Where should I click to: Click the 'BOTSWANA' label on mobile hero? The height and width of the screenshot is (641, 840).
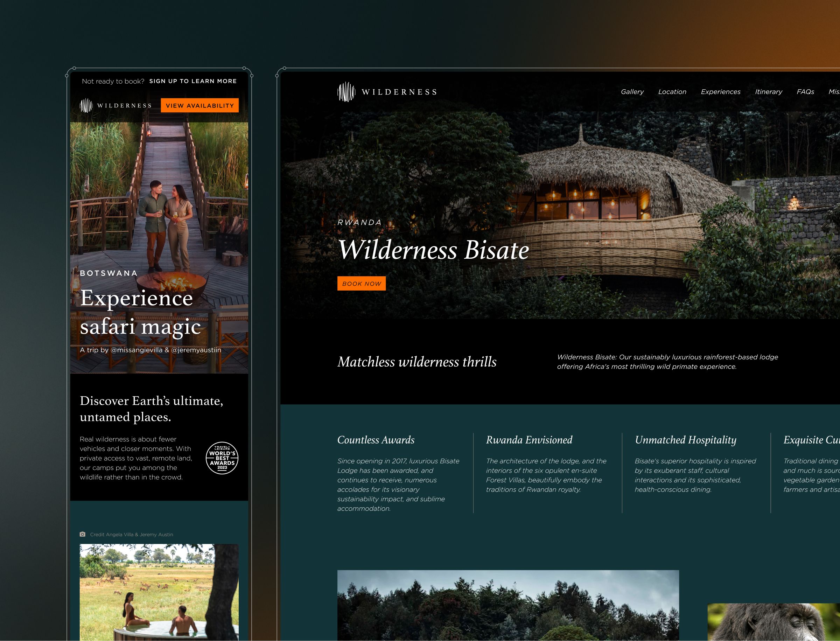click(109, 273)
